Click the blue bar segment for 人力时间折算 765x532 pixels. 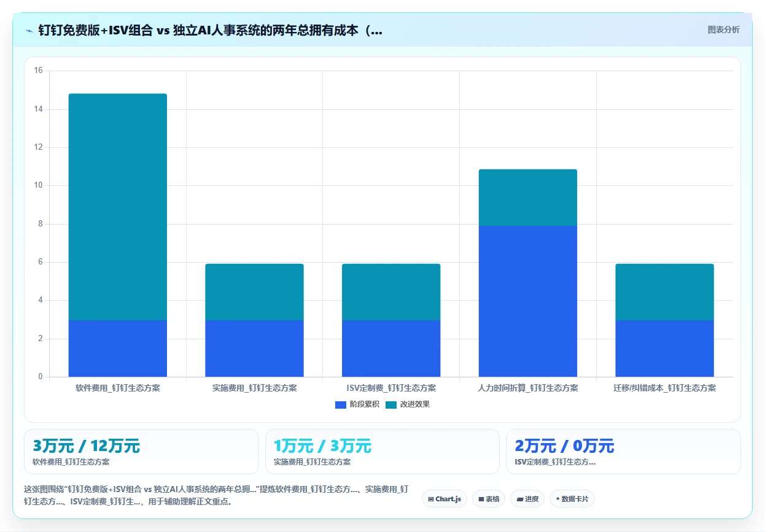pyautogui.click(x=528, y=301)
